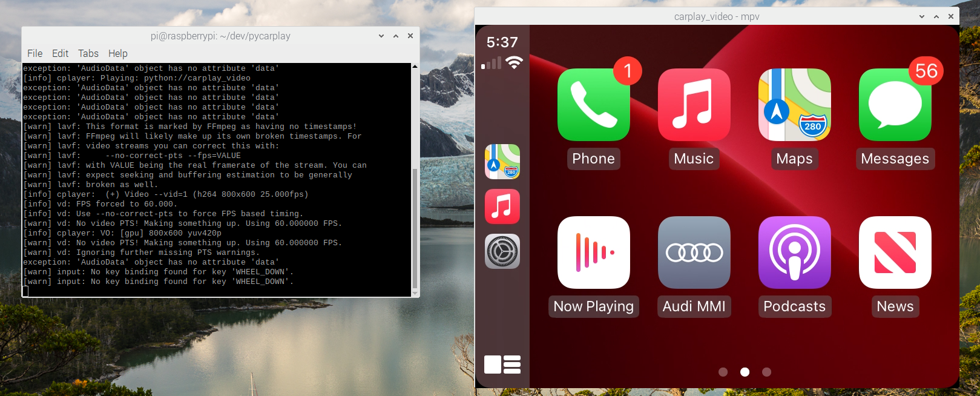Viewport: 980px width, 396px height.
Task: Open the Maps app in the grid
Action: pos(794,105)
